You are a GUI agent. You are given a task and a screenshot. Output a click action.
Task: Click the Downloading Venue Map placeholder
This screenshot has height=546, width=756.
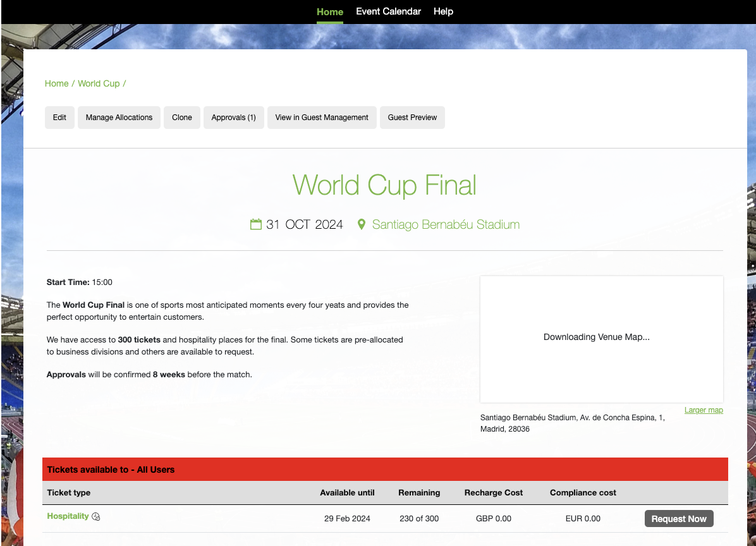(x=601, y=339)
